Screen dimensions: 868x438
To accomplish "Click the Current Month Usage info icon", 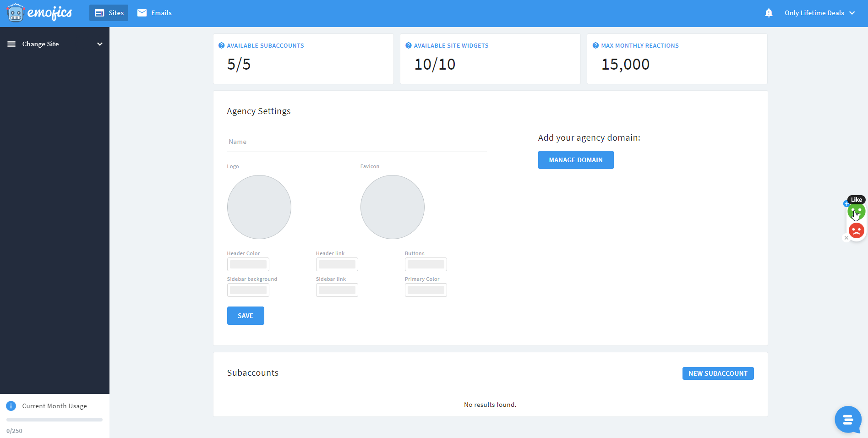I will (x=11, y=406).
